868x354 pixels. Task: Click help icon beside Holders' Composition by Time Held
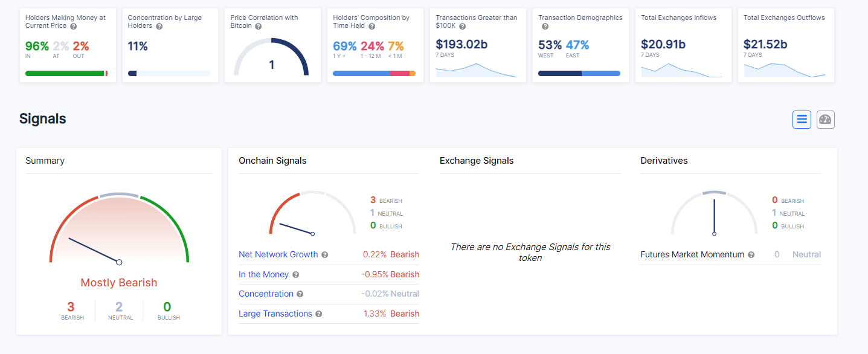point(371,27)
